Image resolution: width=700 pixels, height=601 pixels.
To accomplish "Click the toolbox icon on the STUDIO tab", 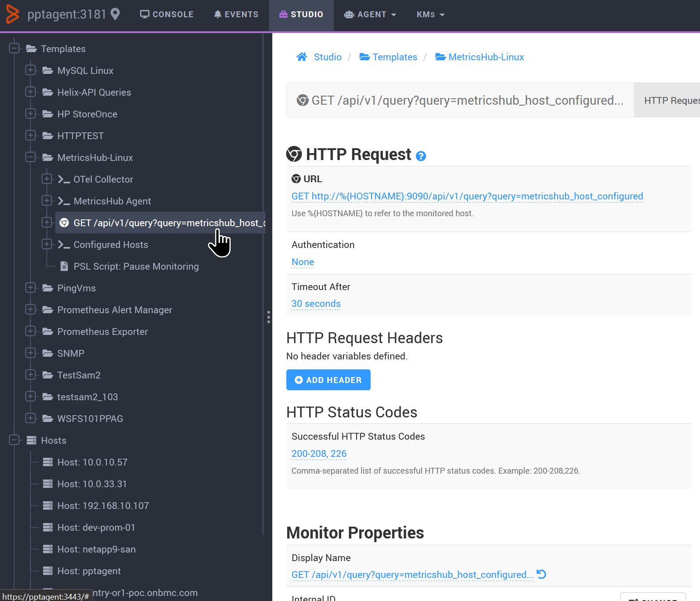I will point(284,14).
